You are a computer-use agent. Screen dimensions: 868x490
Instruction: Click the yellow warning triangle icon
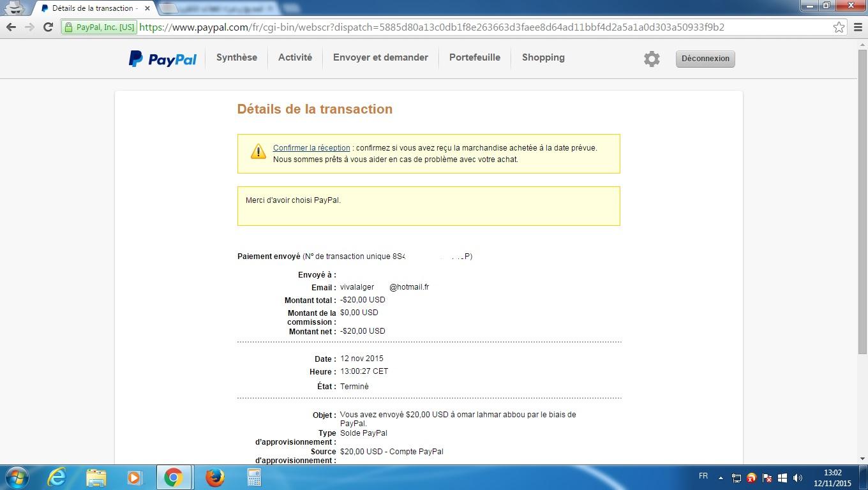[258, 152]
